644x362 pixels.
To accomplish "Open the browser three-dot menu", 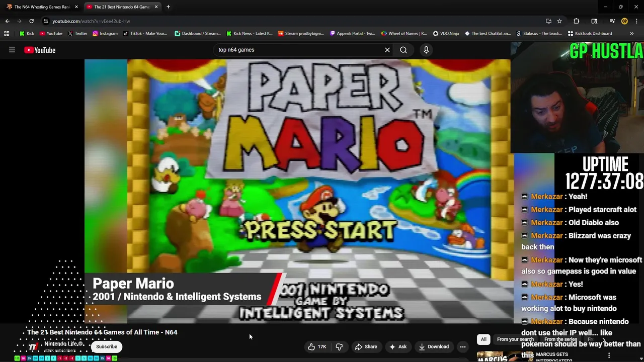I will point(637,21).
